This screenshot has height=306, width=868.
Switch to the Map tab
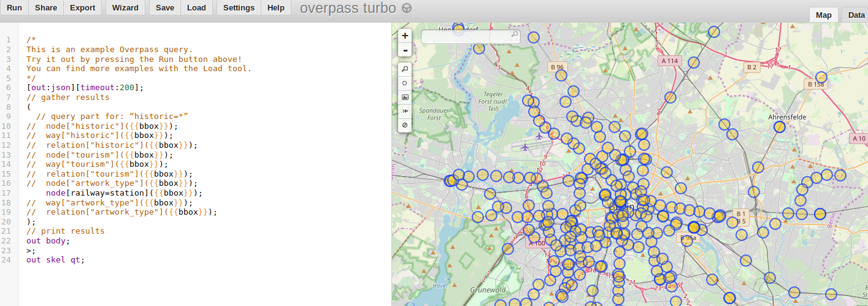(x=823, y=15)
